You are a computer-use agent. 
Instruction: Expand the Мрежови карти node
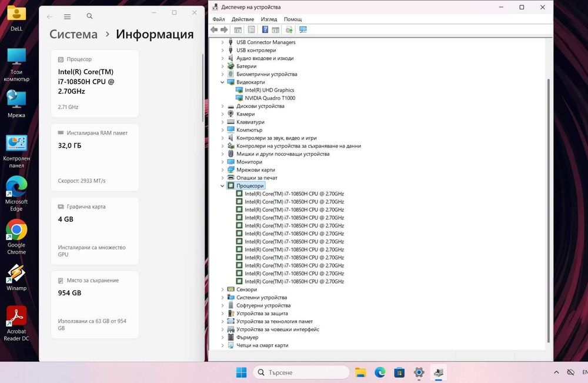click(222, 170)
